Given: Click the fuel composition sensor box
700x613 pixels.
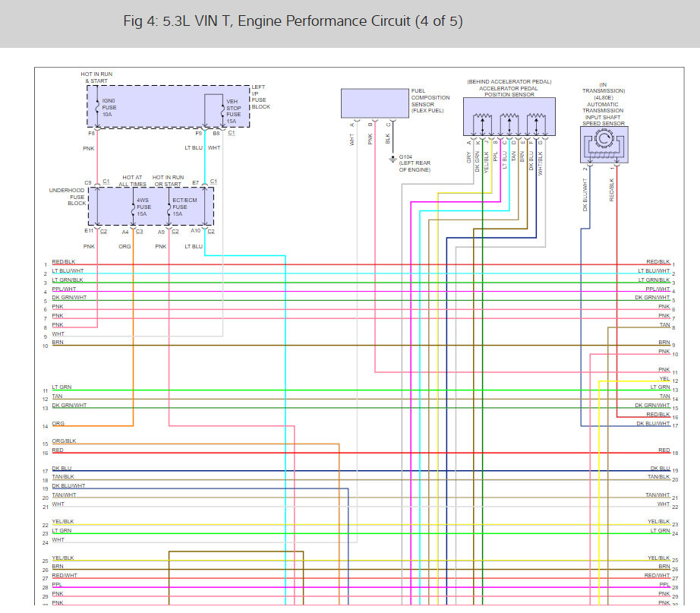Looking at the screenshot, I should 375,103.
